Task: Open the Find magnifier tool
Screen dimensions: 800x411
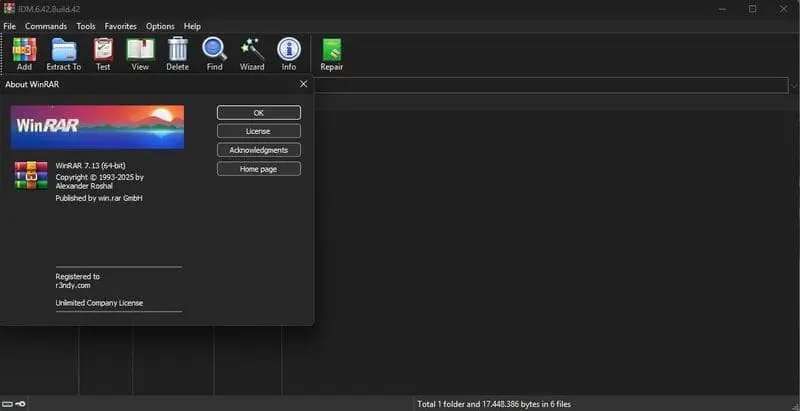Action: click(214, 54)
